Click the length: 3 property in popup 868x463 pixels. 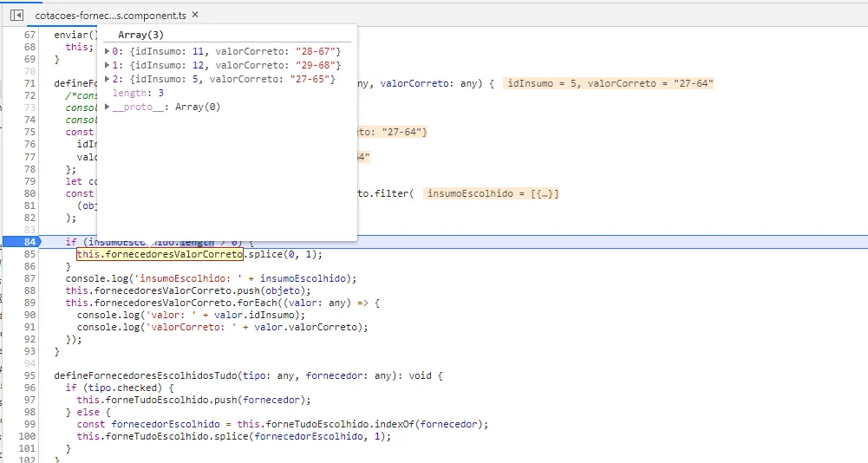(x=138, y=93)
